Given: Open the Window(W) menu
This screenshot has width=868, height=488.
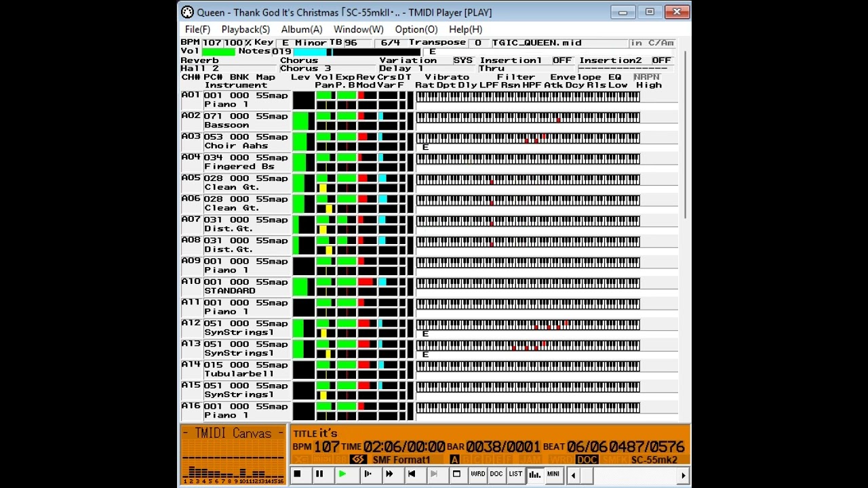Looking at the screenshot, I should coord(358,30).
